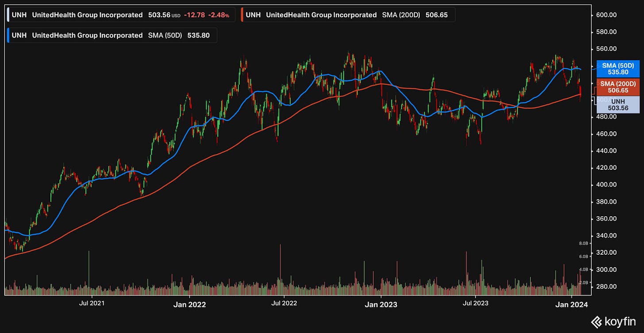Click the 8.0B volume axis label
The width and height of the screenshot is (644, 333).
pos(583,244)
